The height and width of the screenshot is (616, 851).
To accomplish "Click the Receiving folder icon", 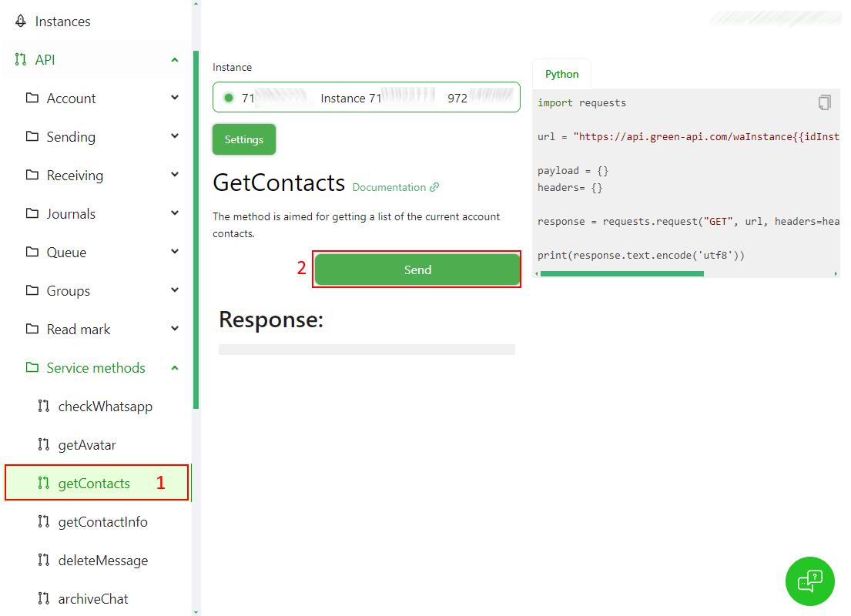I will pos(32,175).
